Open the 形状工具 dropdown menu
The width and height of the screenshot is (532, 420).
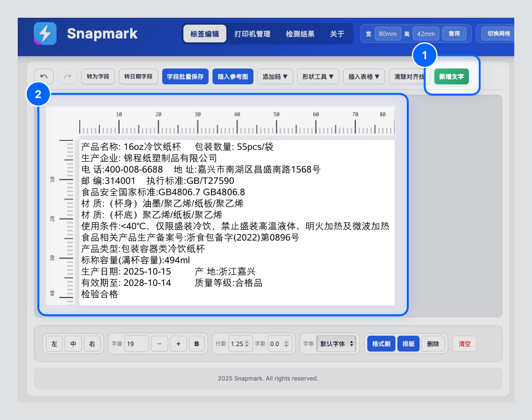point(318,76)
